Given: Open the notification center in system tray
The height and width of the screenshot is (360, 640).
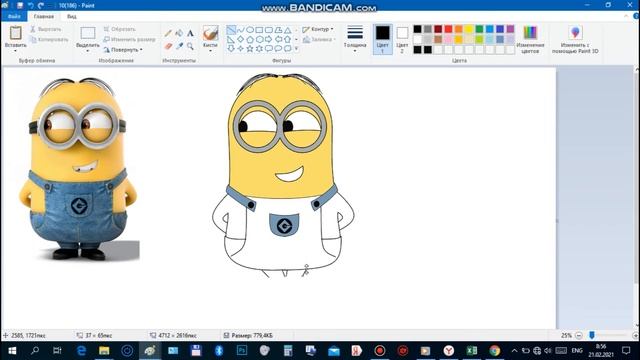Looking at the screenshot, I should pos(626,351).
